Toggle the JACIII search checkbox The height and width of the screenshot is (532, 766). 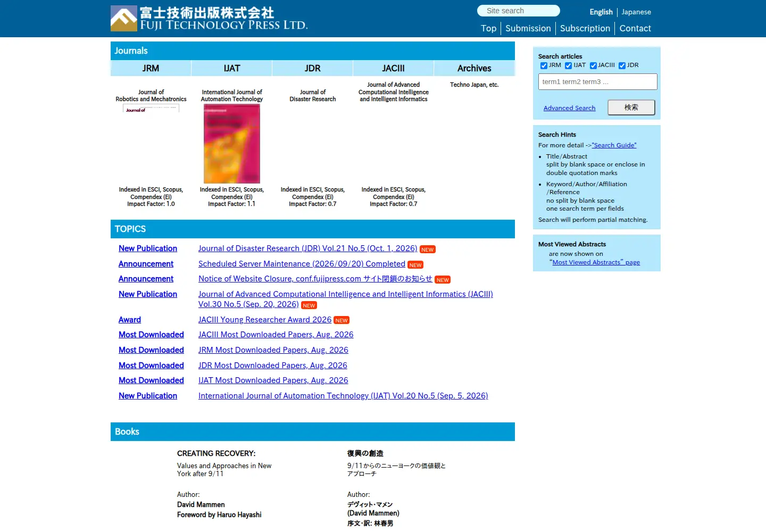coord(593,65)
